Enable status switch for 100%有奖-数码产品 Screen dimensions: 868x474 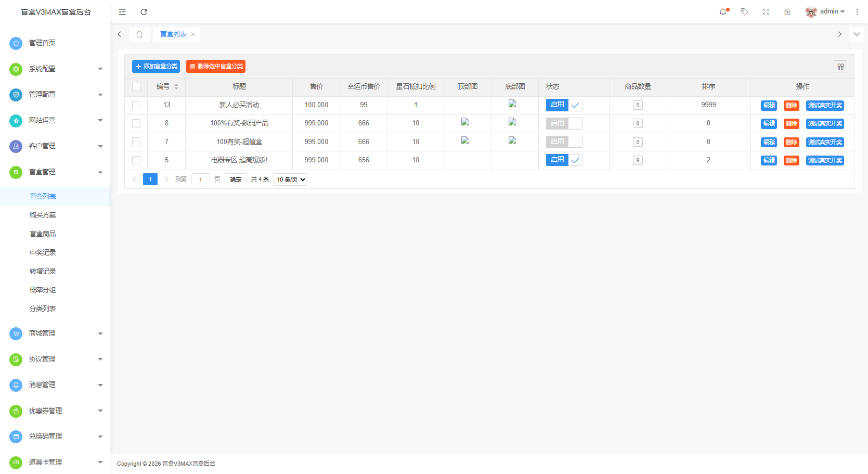[564, 123]
